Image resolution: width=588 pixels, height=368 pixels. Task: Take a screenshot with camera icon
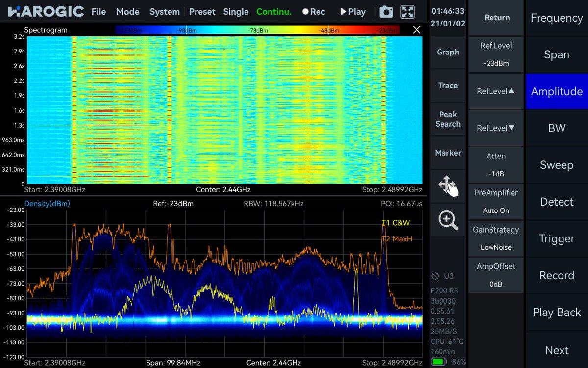click(x=386, y=12)
